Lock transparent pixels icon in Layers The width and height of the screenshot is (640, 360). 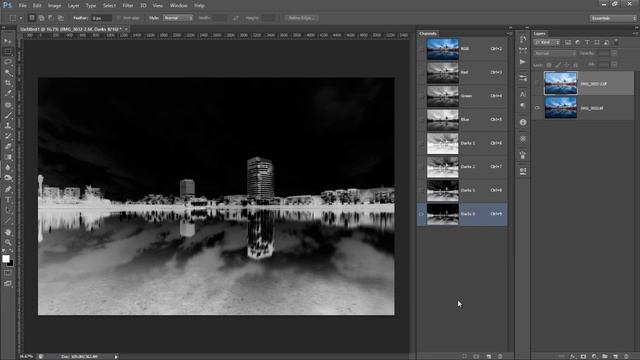tap(549, 65)
